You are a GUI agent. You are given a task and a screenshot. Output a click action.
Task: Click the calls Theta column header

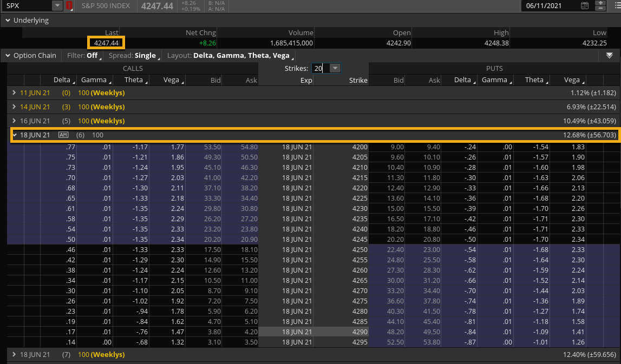tap(134, 80)
